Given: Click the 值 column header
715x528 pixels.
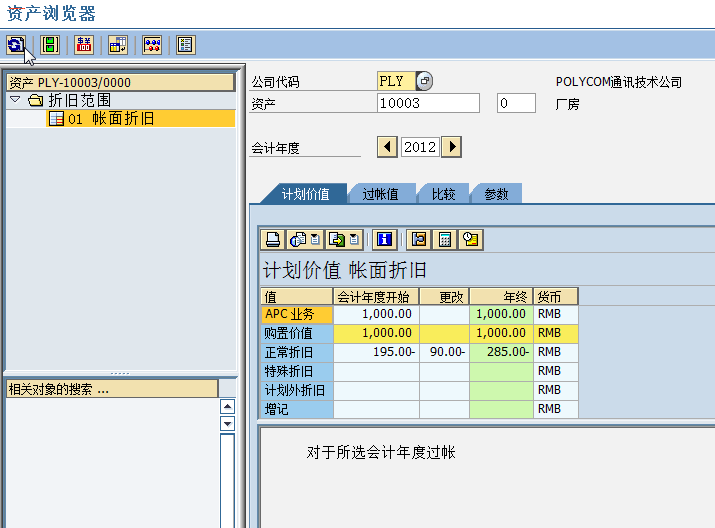Looking at the screenshot, I should (x=297, y=296).
